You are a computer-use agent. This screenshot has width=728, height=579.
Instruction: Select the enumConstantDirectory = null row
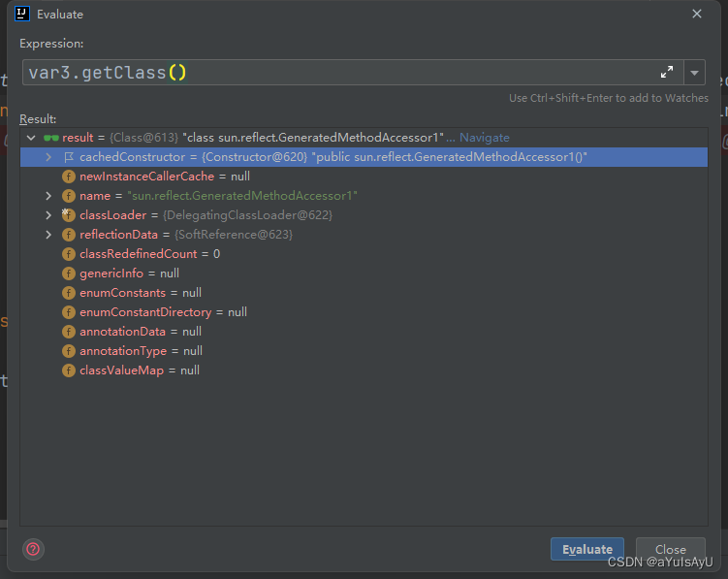pyautogui.click(x=364, y=312)
